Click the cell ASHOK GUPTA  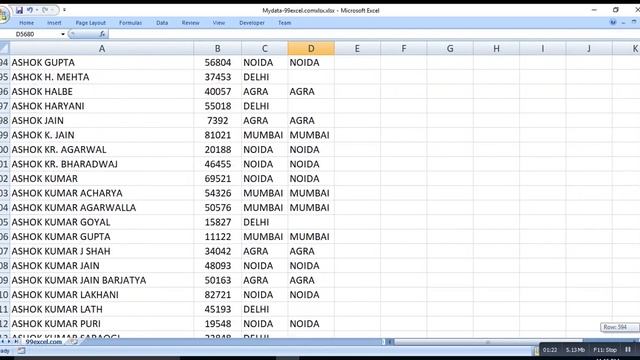[x=102, y=62]
